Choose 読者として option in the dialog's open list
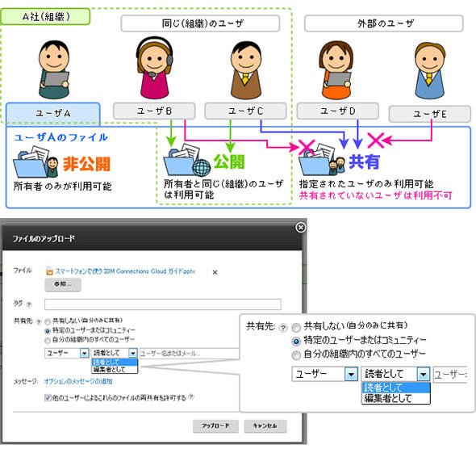The height and width of the screenshot is (453, 476). click(115, 362)
